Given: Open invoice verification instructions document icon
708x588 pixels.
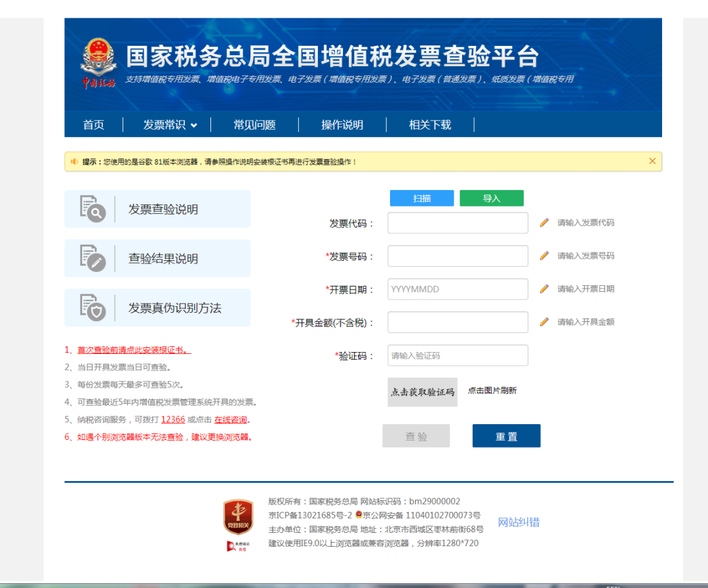Looking at the screenshot, I should click(92, 208).
